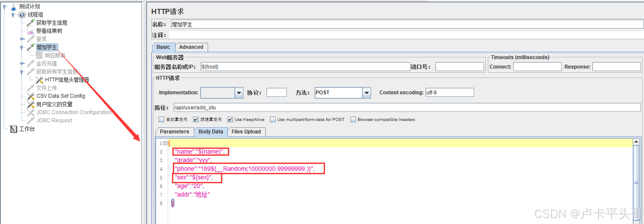This screenshot has width=644, height=224.
Task: Select 获取学生信息 in the tree
Action: point(52,23)
